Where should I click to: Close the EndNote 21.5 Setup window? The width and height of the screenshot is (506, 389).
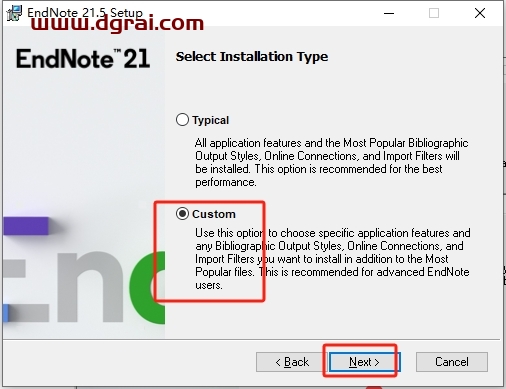pyautogui.click(x=480, y=13)
